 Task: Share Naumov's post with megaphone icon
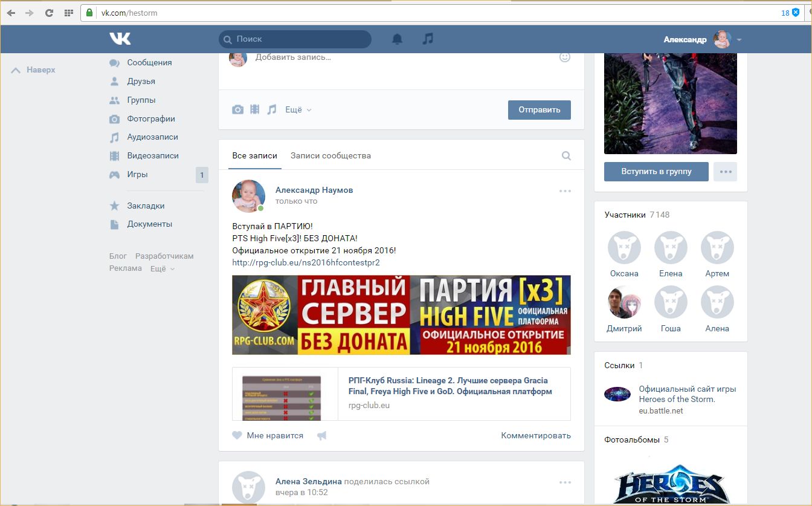pos(322,435)
